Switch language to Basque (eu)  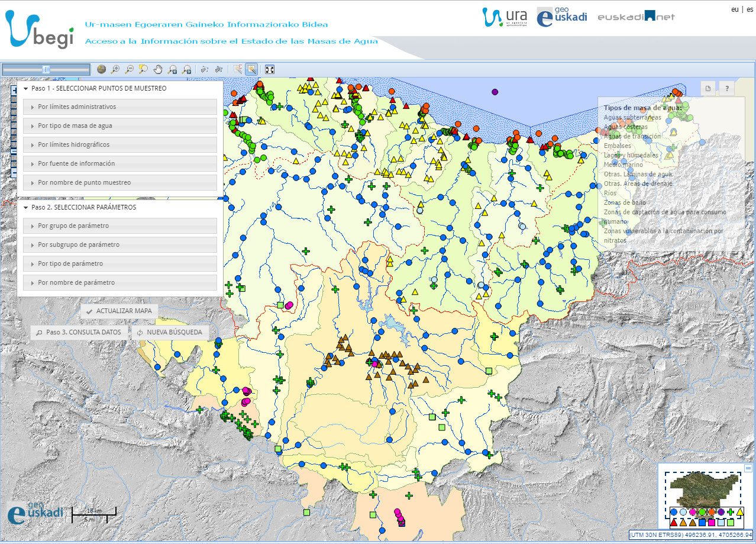[x=735, y=9]
